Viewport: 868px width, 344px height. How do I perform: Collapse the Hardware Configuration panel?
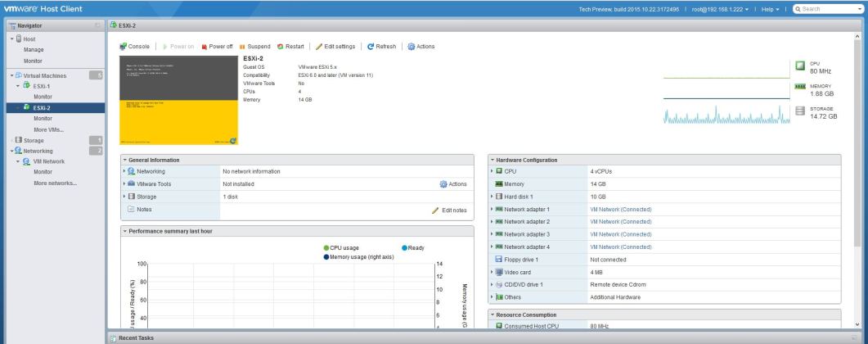pos(492,160)
